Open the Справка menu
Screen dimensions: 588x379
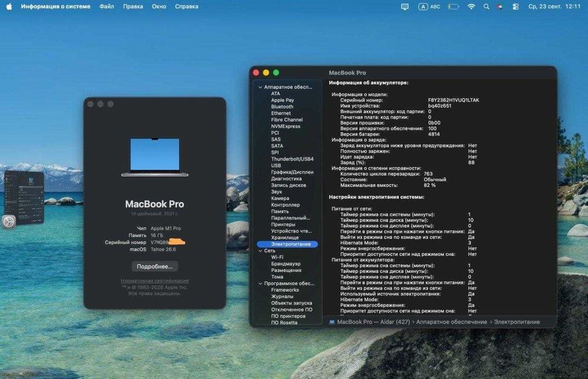(x=186, y=6)
